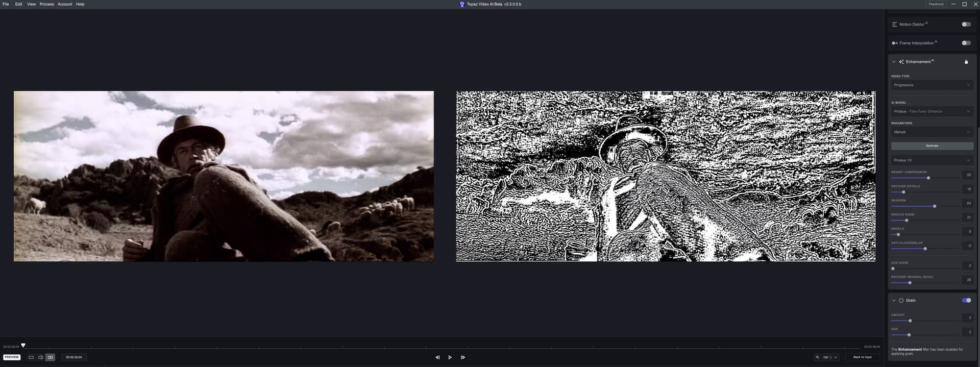Click the Motion Deblur icon
Viewport: 980px width, 367px height.
(x=894, y=24)
